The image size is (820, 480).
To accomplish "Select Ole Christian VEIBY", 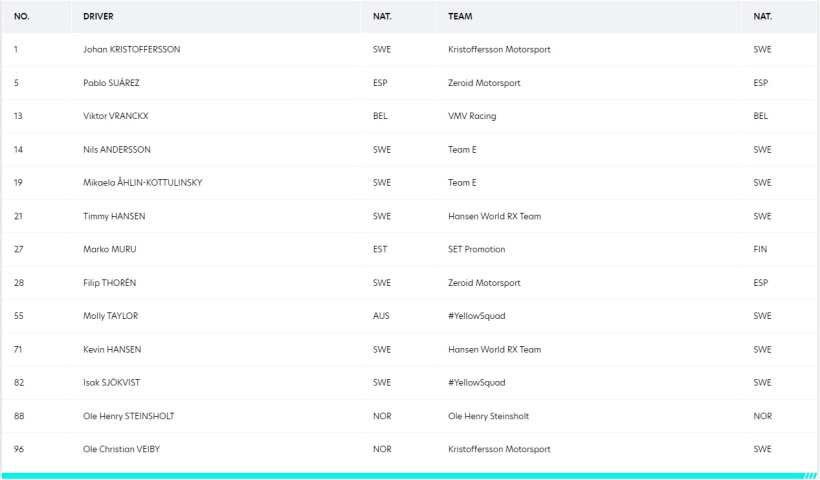I will click(121, 449).
